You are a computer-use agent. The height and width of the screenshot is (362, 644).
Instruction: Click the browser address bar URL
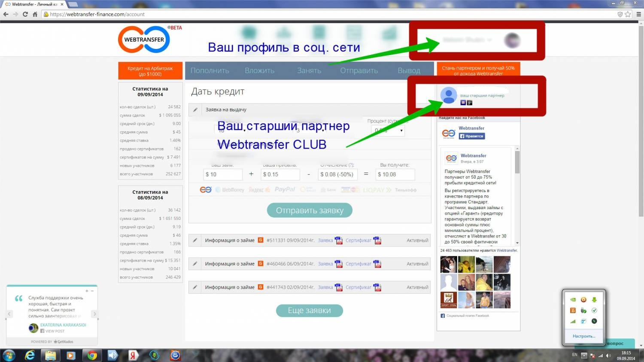(x=97, y=14)
